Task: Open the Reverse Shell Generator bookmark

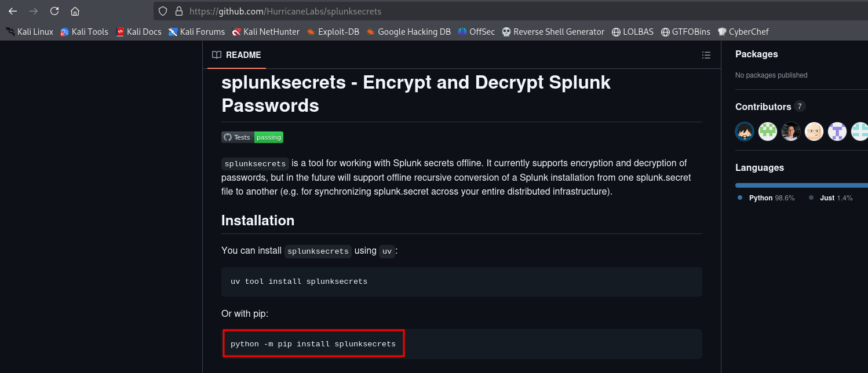Action: [x=553, y=32]
